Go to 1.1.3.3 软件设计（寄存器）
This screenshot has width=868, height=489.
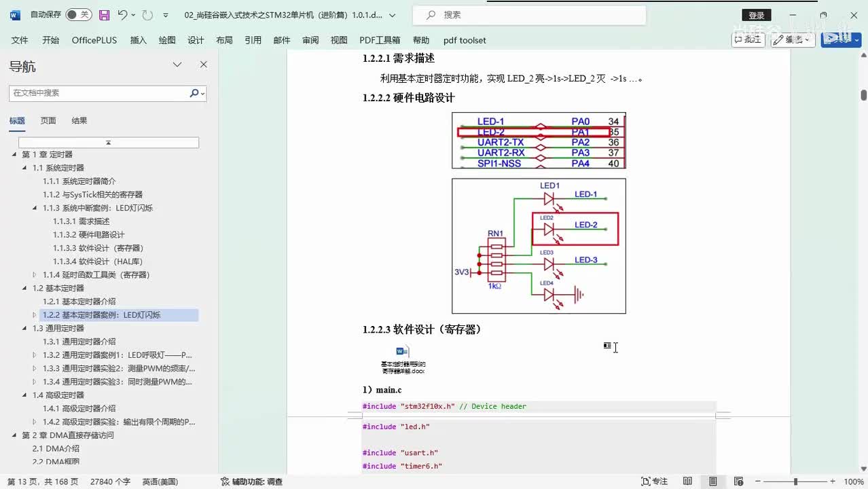pos(98,248)
